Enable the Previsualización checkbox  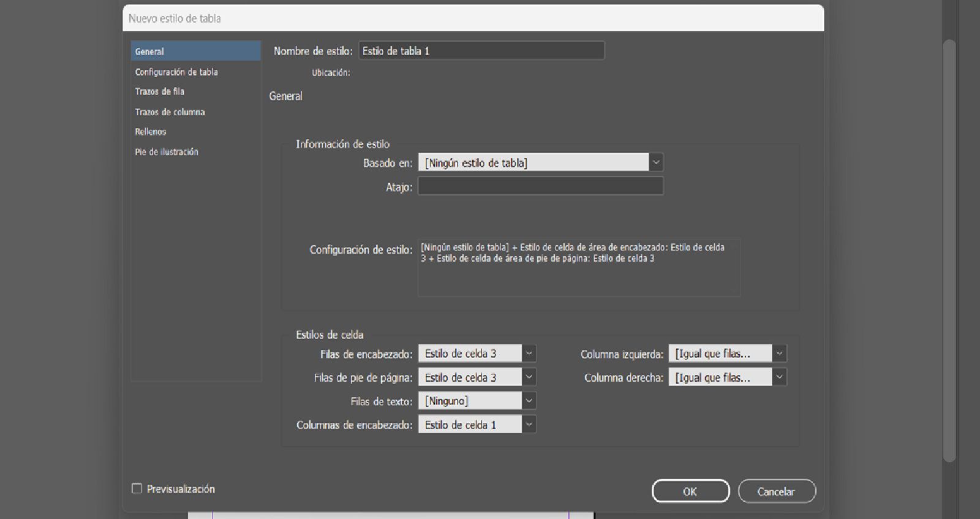click(x=137, y=488)
